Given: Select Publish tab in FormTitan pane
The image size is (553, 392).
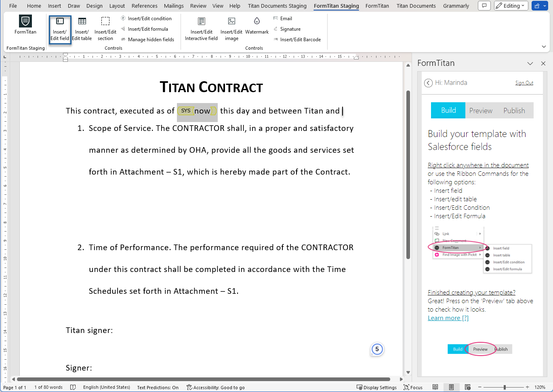Looking at the screenshot, I should pos(514,110).
